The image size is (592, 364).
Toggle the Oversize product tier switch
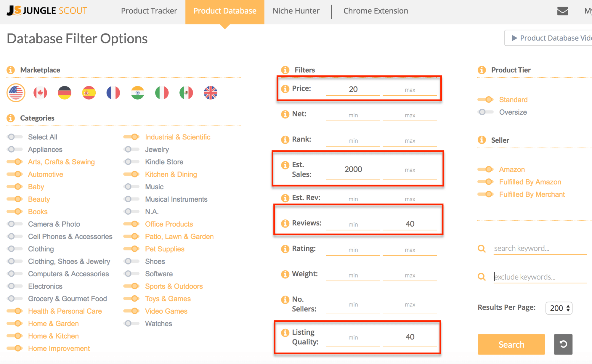click(x=486, y=112)
